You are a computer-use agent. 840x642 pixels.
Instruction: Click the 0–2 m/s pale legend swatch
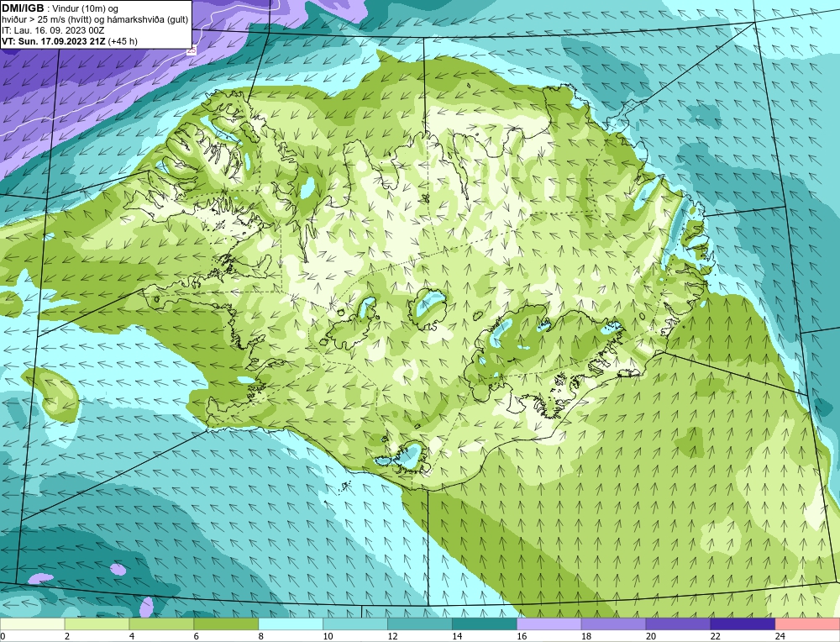(32, 624)
